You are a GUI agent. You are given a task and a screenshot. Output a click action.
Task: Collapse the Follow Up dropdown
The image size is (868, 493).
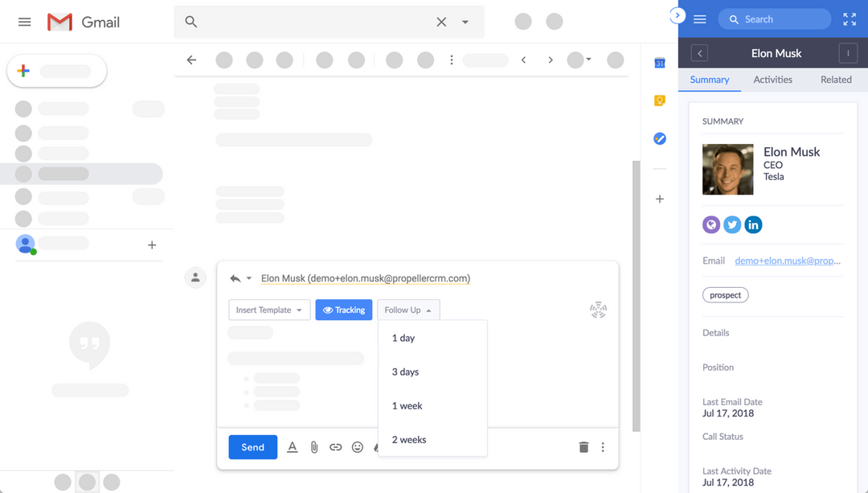407,310
